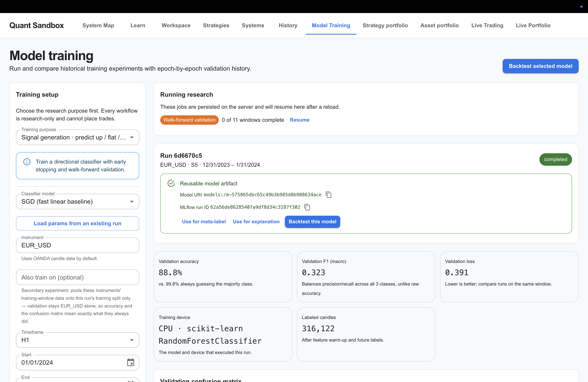Click the RandomForestClassifier device text
This screenshot has width=588, height=382.
[x=210, y=341]
